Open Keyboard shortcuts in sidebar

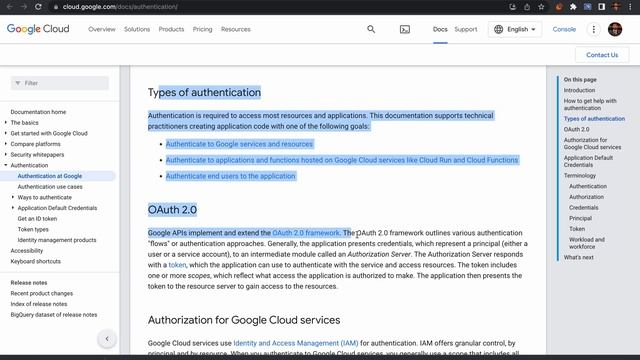point(36,261)
